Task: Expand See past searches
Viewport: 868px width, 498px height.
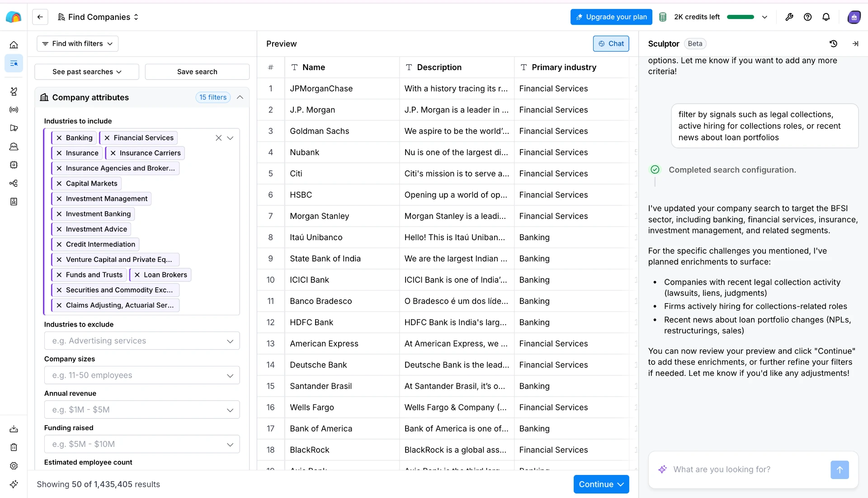Action: click(87, 72)
